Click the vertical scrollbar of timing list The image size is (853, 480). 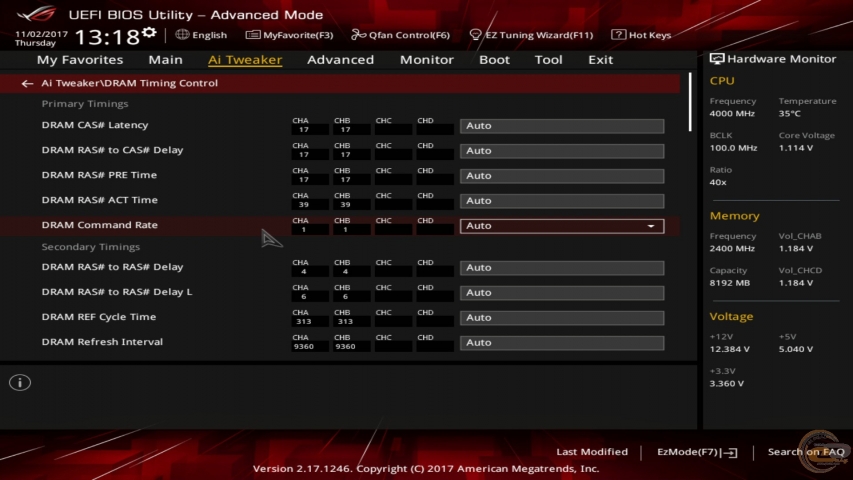pos(690,102)
